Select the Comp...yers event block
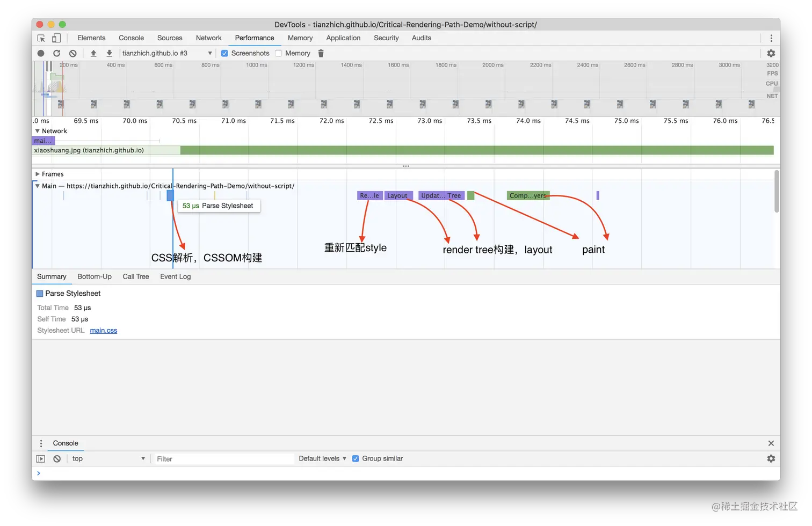Viewport: 812px width, 526px height. pos(528,195)
